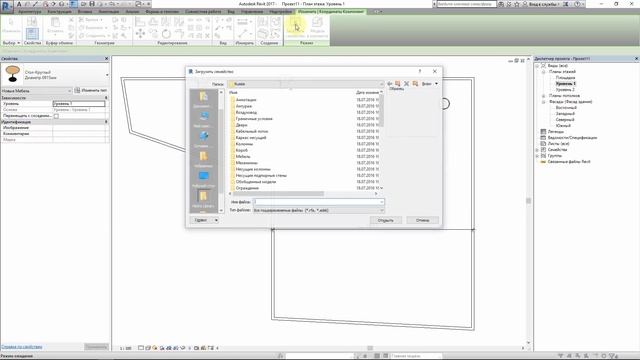Click the Level value field in Properties
Screen dimensions: 640x360
(79, 104)
